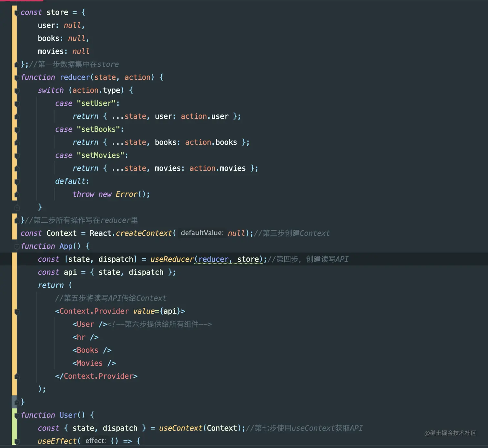Click "movies: null" property in store

coord(64,51)
